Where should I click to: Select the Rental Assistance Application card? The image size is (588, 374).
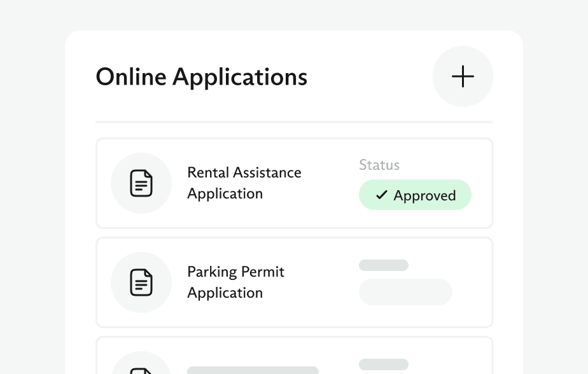295,183
